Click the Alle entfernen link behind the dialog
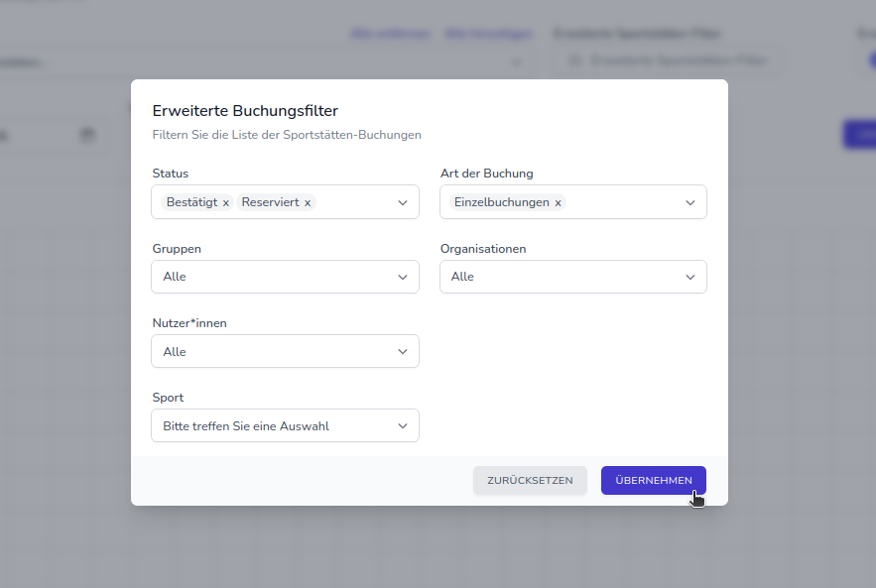 point(390,34)
